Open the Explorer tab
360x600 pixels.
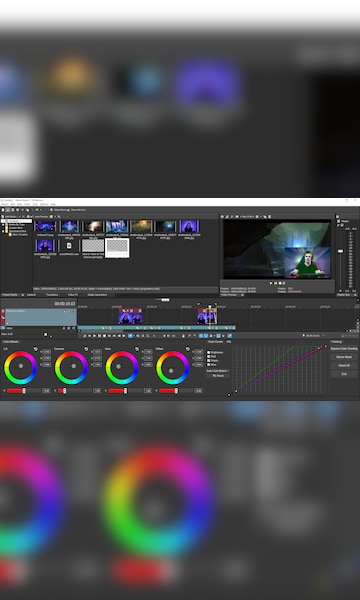(x=31, y=295)
